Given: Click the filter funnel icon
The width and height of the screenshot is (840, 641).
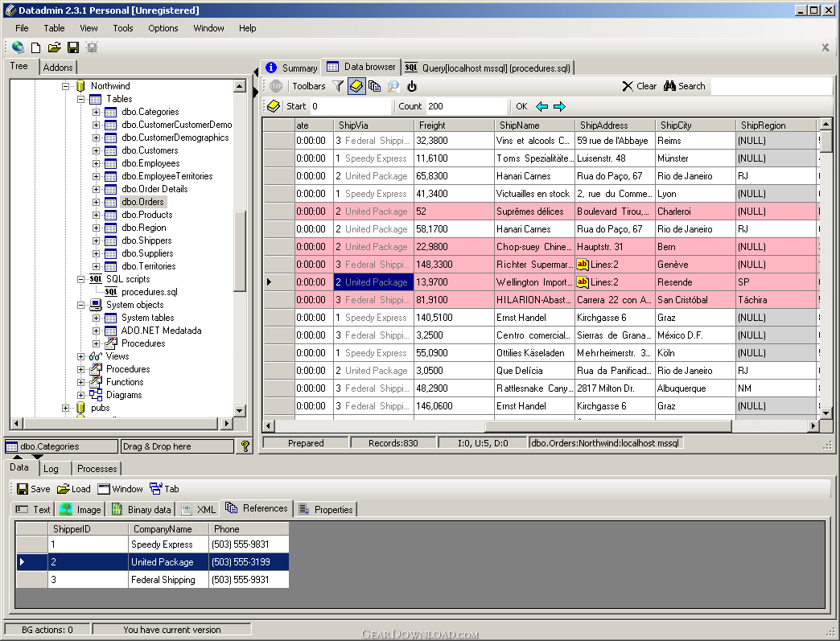Looking at the screenshot, I should (x=337, y=86).
